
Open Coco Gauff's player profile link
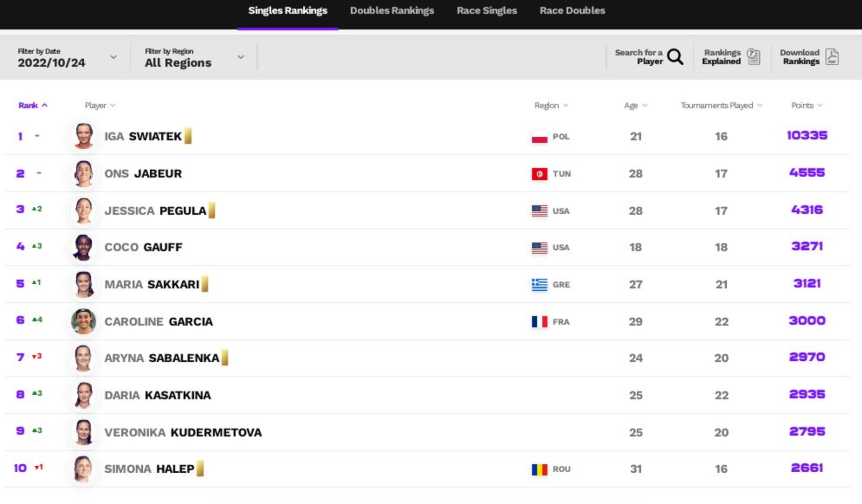143,247
